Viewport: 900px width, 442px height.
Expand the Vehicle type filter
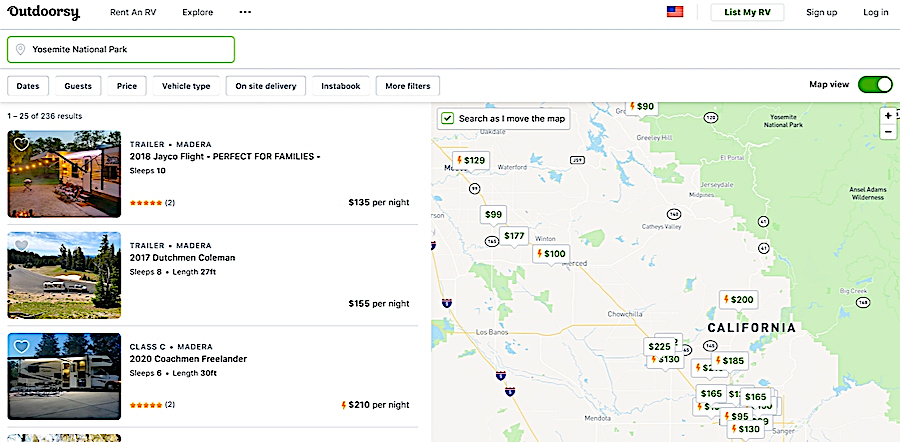186,86
